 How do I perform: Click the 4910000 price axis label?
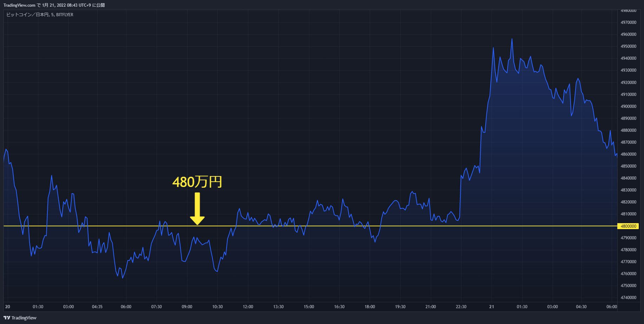click(628, 95)
